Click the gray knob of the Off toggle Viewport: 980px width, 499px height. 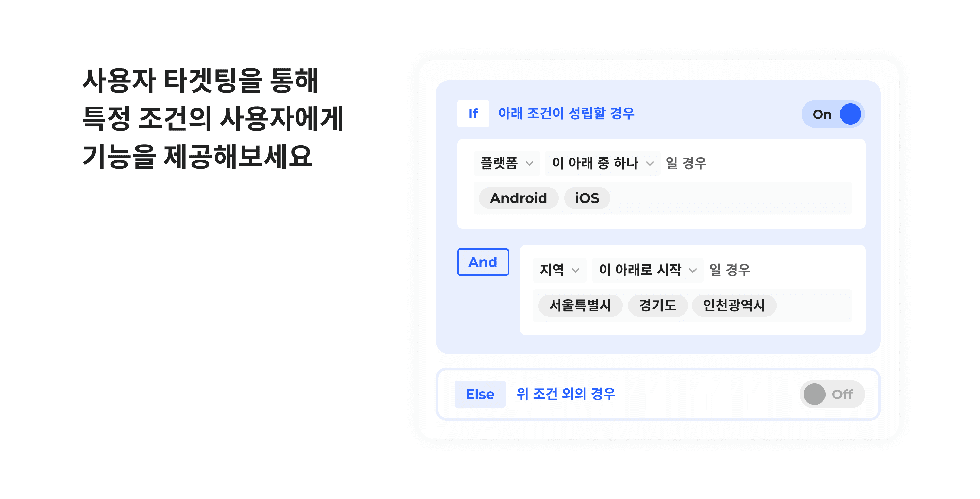pos(814,394)
